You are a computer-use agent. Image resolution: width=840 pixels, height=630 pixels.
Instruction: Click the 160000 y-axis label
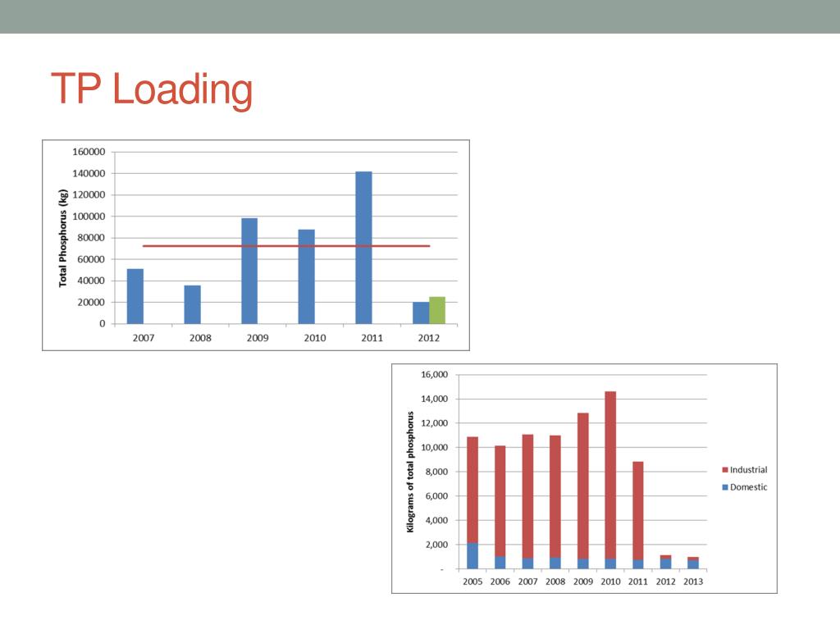click(x=89, y=152)
